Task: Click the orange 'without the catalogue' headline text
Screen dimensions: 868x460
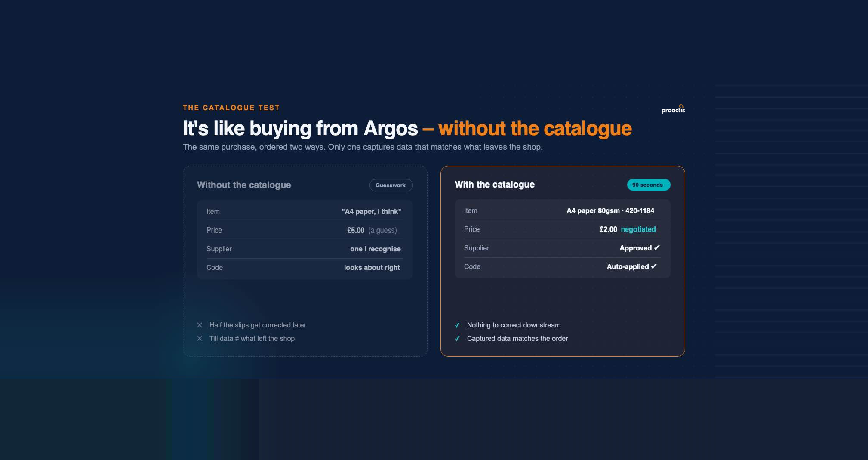Action: (x=535, y=128)
